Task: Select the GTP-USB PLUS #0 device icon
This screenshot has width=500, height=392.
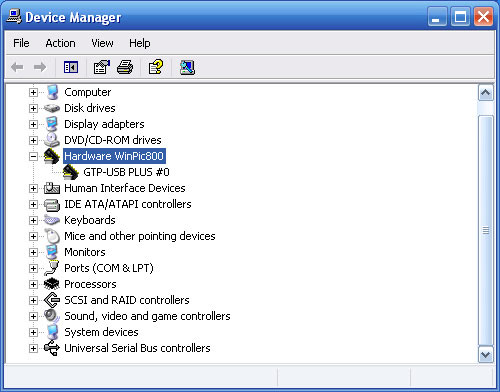Action: pyautogui.click(x=71, y=172)
